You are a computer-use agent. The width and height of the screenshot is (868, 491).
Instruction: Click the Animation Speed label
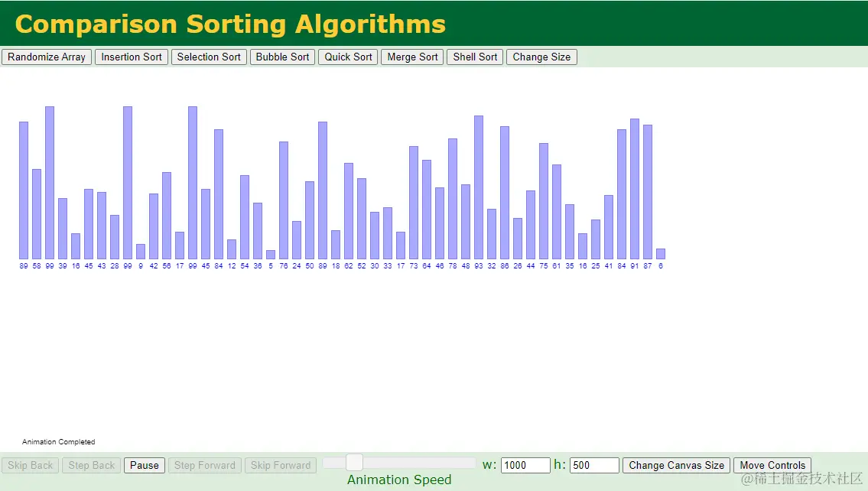399,480
